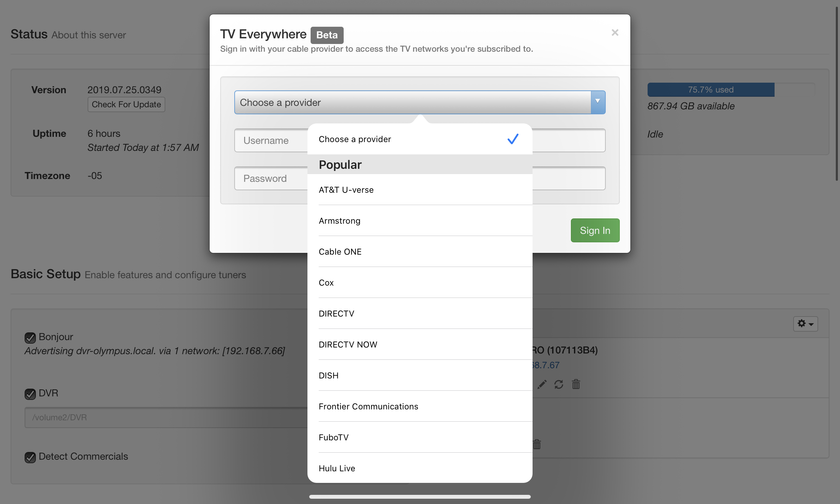Click the trash icon beside refresh icon

(x=576, y=384)
